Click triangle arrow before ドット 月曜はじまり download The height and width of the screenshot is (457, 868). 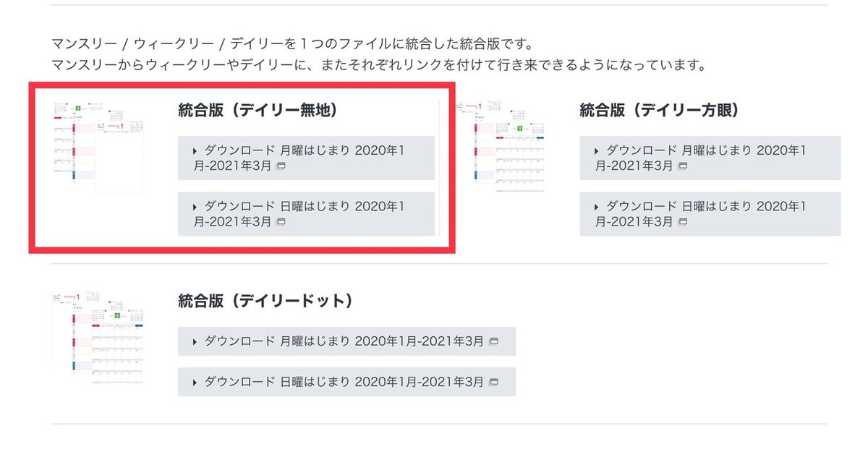click(195, 341)
